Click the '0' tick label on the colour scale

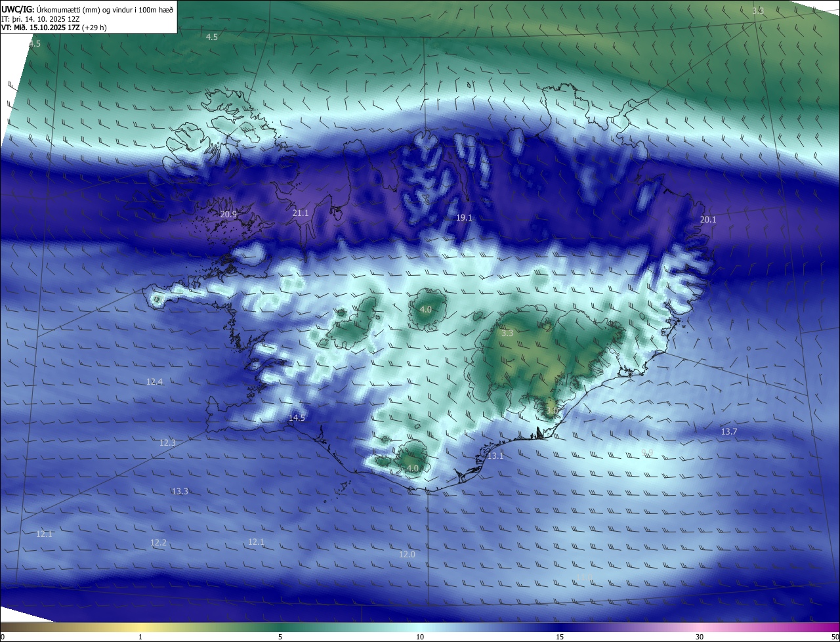click(x=3, y=637)
